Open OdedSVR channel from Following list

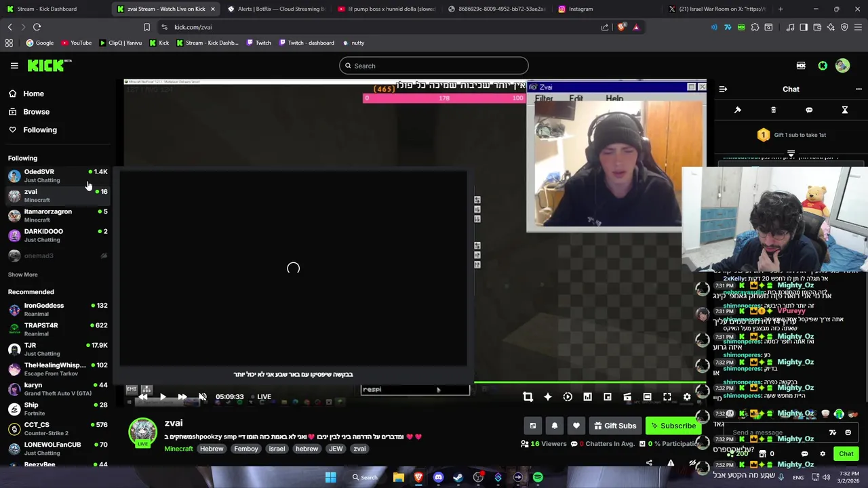pos(58,176)
